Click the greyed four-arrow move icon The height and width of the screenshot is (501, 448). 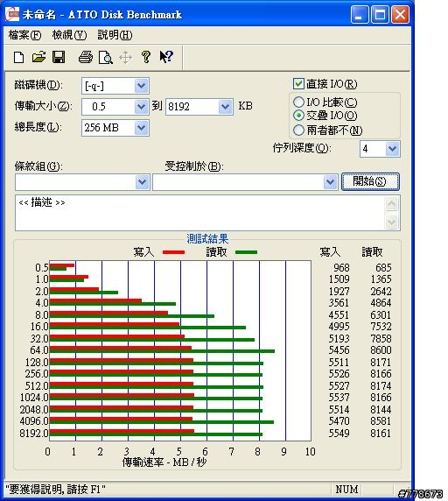[x=126, y=58]
